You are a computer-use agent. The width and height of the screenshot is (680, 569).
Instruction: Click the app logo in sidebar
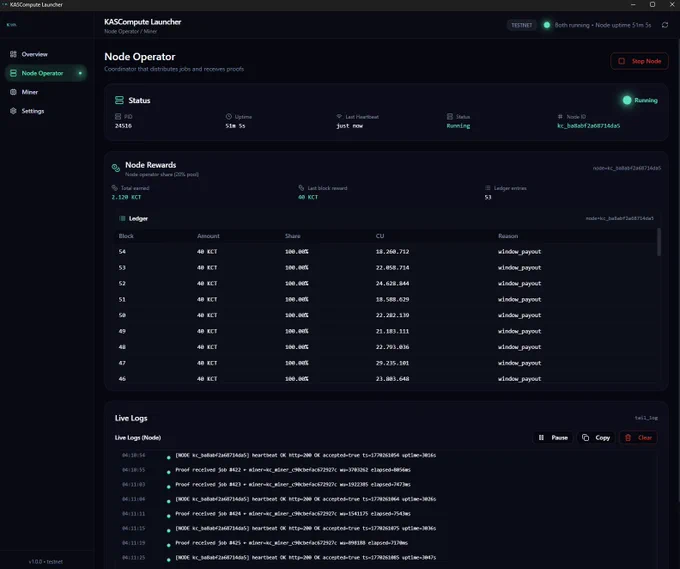(12, 25)
